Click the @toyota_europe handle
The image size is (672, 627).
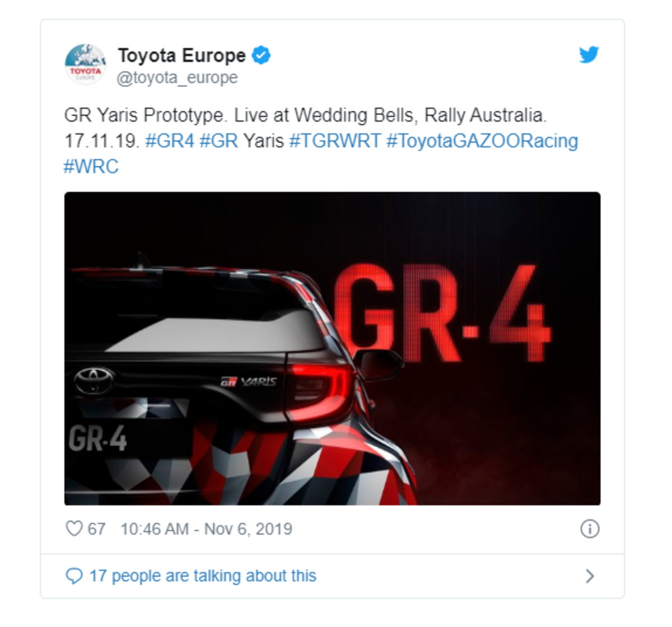(x=177, y=78)
